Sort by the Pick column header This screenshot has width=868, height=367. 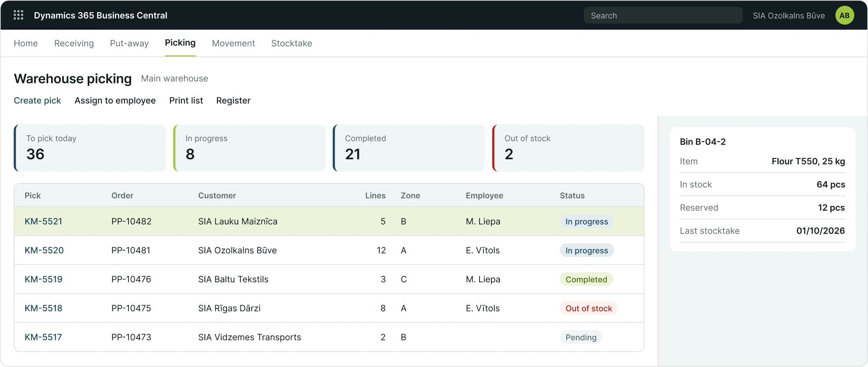pyautogui.click(x=33, y=195)
